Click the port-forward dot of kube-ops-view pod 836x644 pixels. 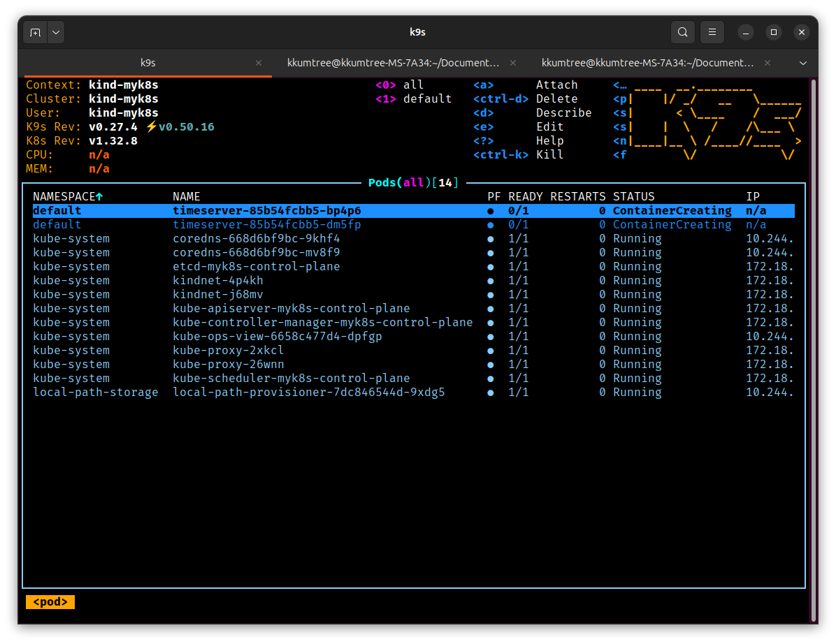(x=491, y=337)
